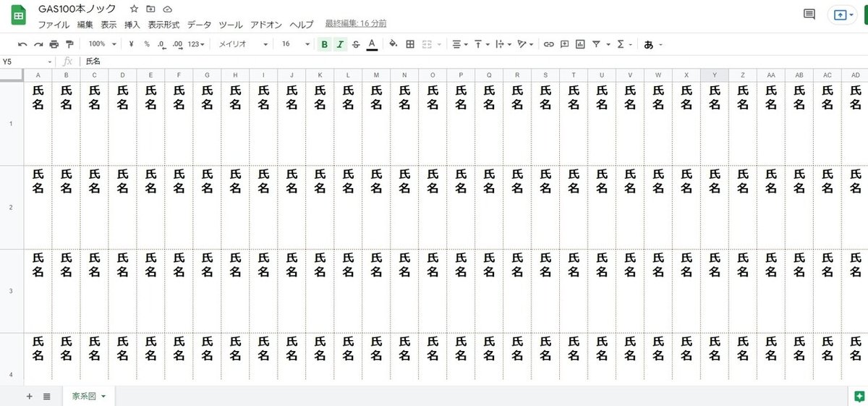Open the データ menu
868x406 pixels.
(199, 25)
